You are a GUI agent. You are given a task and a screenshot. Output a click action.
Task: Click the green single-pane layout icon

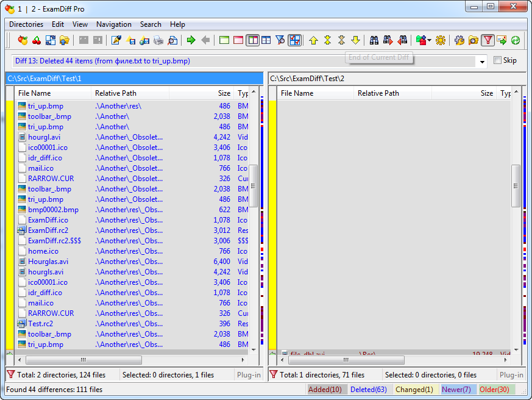tap(224, 40)
